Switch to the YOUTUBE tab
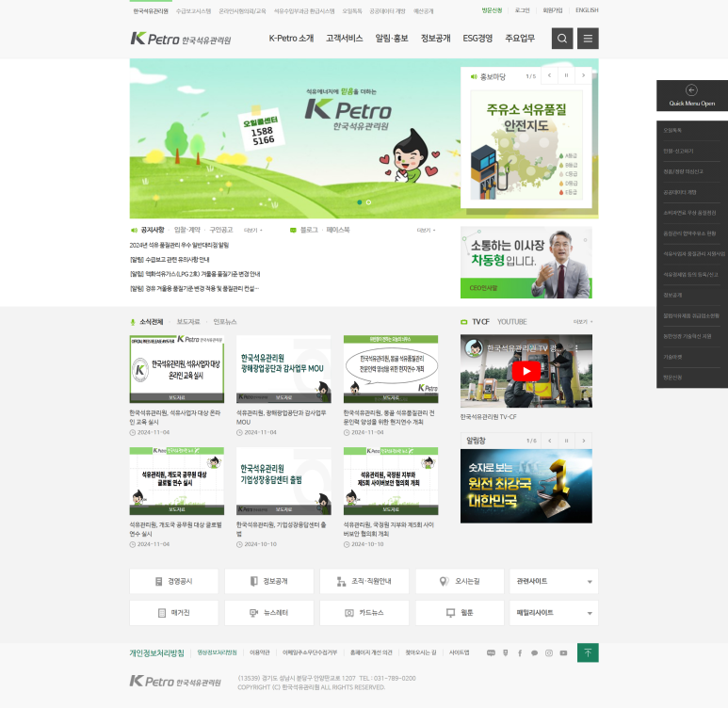This screenshot has height=708, width=728. tap(512, 322)
